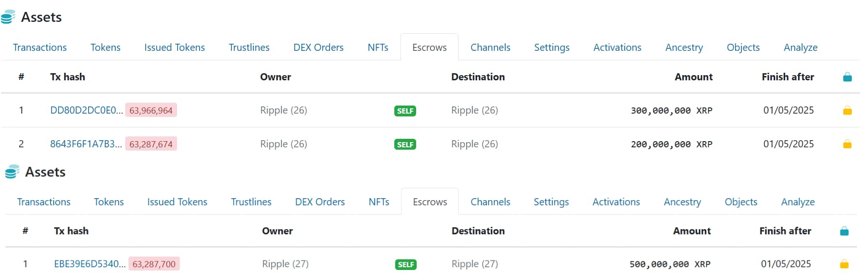Image resolution: width=868 pixels, height=279 pixels.
Task: Click the coins icon beside bottom Assets heading
Action: point(12,172)
